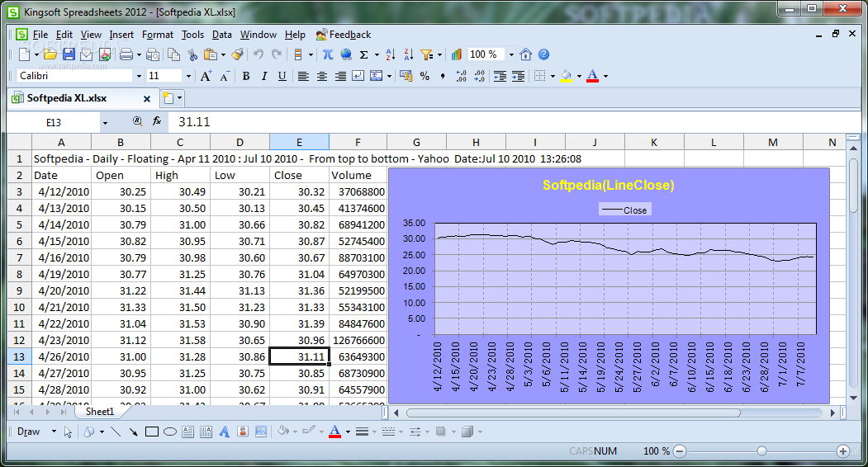Sort ascending A to Z
The image size is (868, 467).
(x=391, y=54)
